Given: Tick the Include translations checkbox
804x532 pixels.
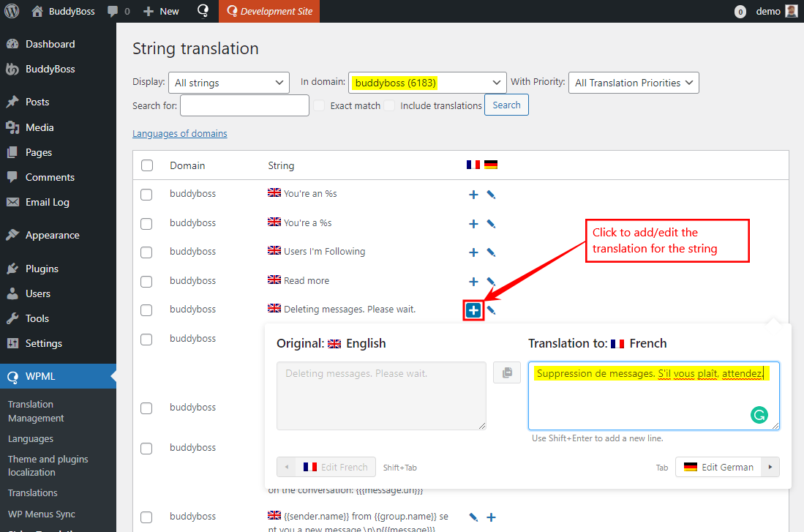Looking at the screenshot, I should tap(389, 105).
